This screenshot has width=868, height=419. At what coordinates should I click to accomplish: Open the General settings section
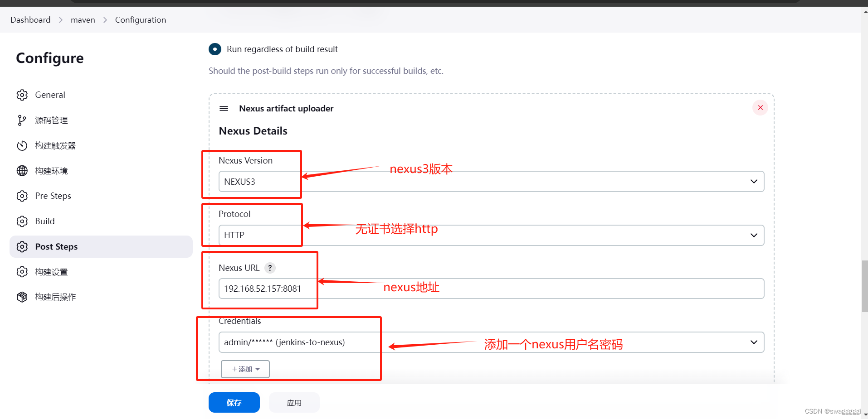pyautogui.click(x=50, y=95)
